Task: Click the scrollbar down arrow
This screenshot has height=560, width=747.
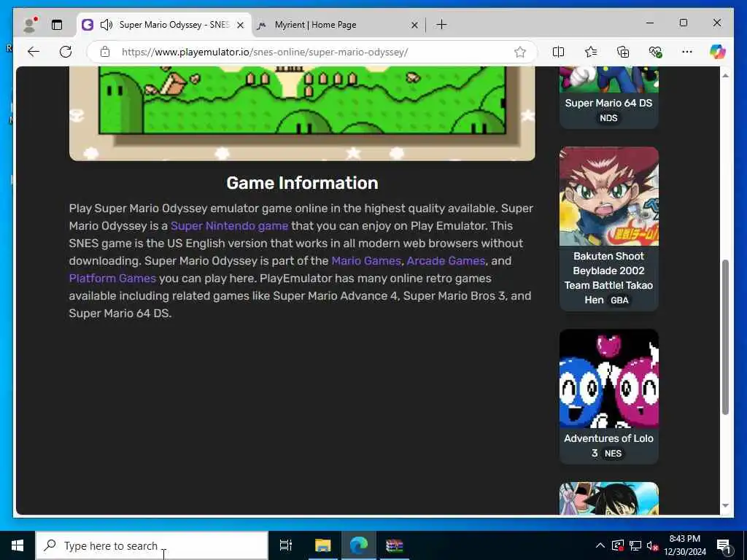Action: 725,506
